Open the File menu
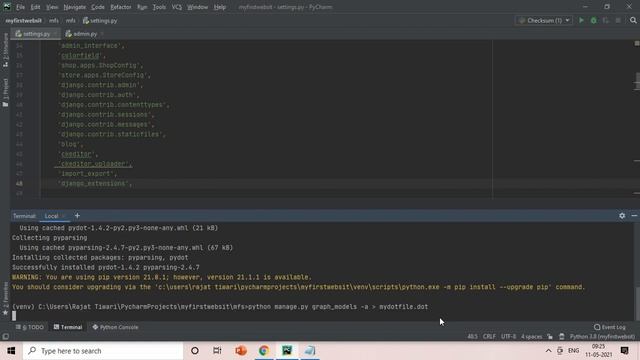Image resolution: width=640 pixels, height=360 pixels. (x=20, y=7)
